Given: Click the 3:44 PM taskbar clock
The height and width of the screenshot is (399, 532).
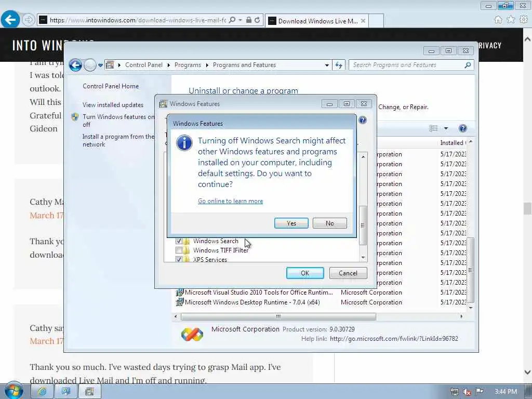Looking at the screenshot, I should [506, 392].
